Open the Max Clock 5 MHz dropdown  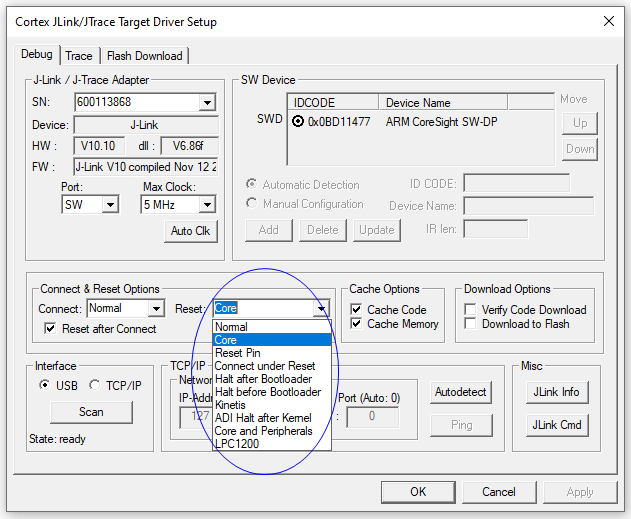pyautogui.click(x=207, y=204)
